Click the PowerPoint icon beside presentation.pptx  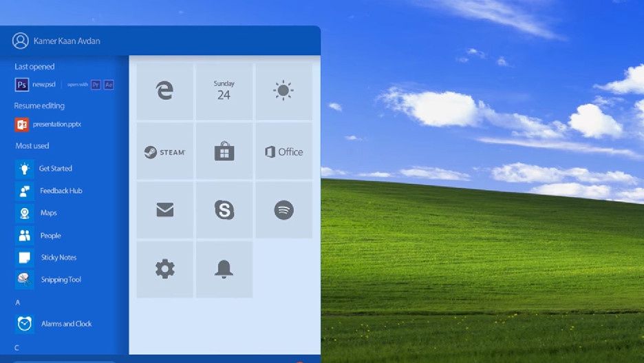(22, 125)
